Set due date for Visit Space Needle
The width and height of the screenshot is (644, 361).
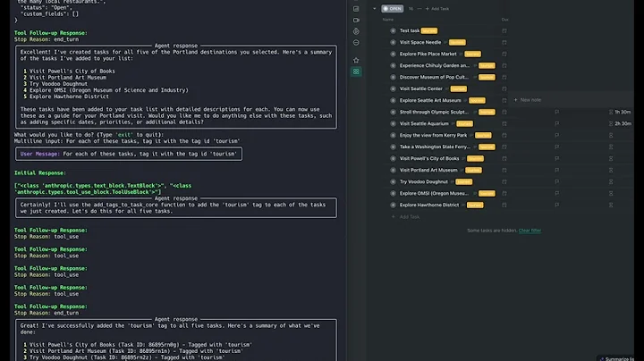pyautogui.click(x=504, y=42)
